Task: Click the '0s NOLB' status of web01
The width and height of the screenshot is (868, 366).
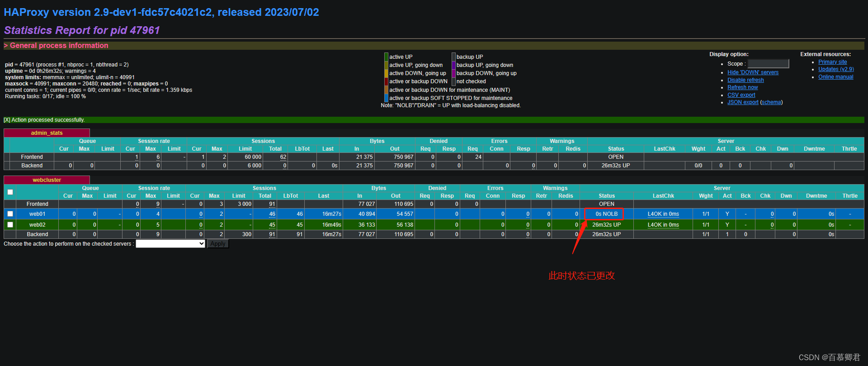Action: (x=606, y=214)
